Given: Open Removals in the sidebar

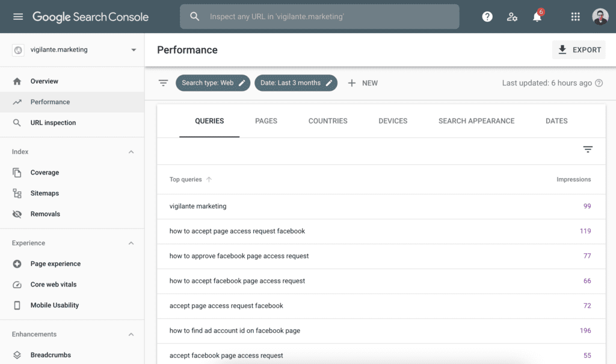Looking at the screenshot, I should tap(72, 214).
